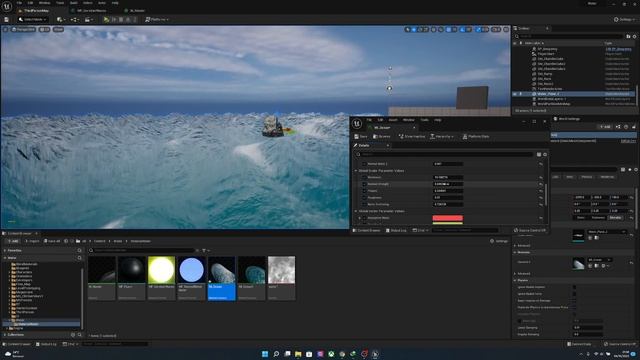The image size is (640, 360).
Task: Maximize the viewport with corner icon
Action: (x=506, y=29)
